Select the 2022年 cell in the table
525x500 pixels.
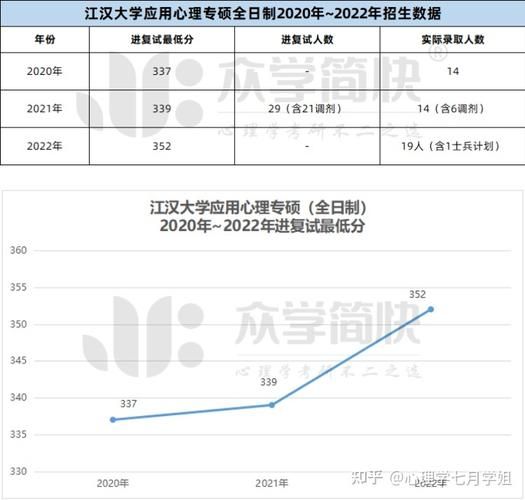coord(45,146)
